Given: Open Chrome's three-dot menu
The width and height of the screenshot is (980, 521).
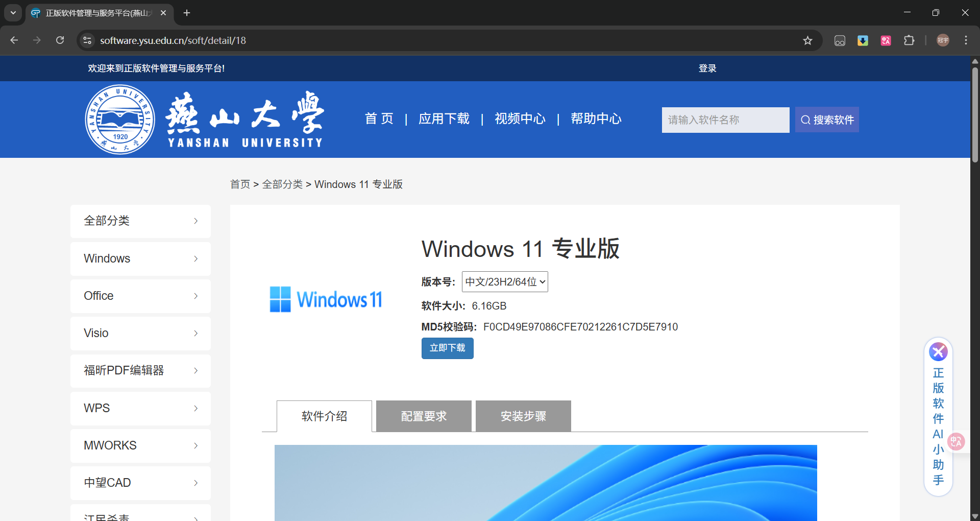Looking at the screenshot, I should [x=966, y=40].
